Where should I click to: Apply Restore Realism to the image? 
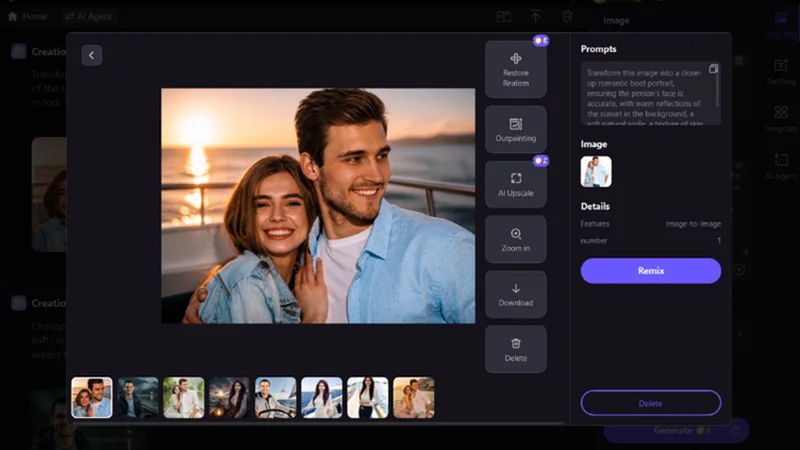click(x=516, y=70)
